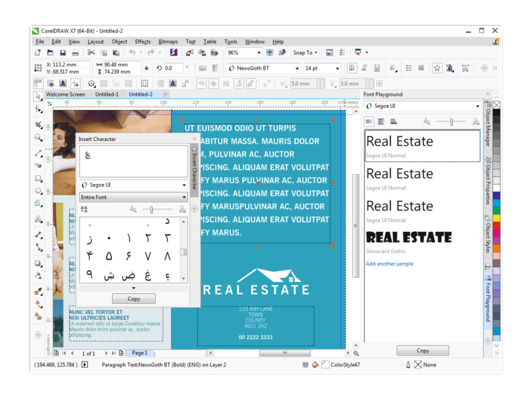Toggle Bold text formatting
532x399 pixels.
point(352,68)
